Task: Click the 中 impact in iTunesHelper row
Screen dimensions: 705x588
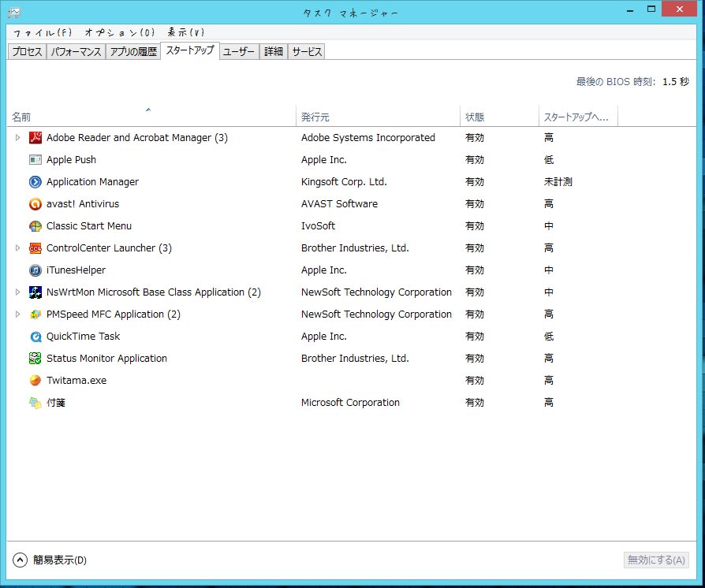Action: [549, 270]
